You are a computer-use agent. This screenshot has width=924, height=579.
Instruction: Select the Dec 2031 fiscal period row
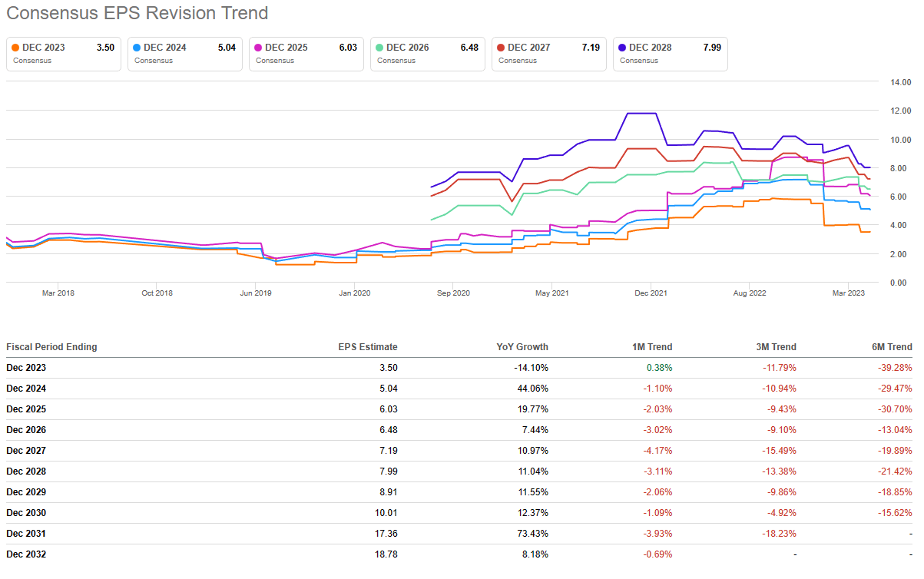pos(26,534)
